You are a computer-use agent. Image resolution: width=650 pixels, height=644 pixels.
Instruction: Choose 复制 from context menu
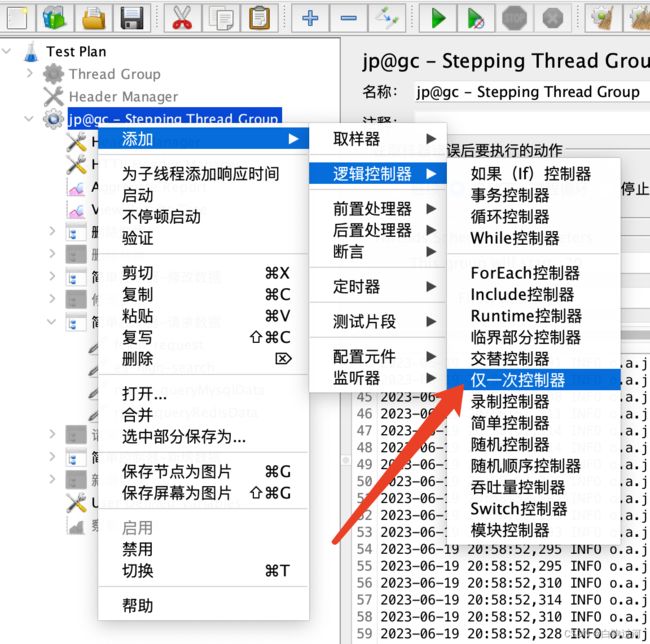coord(203,295)
